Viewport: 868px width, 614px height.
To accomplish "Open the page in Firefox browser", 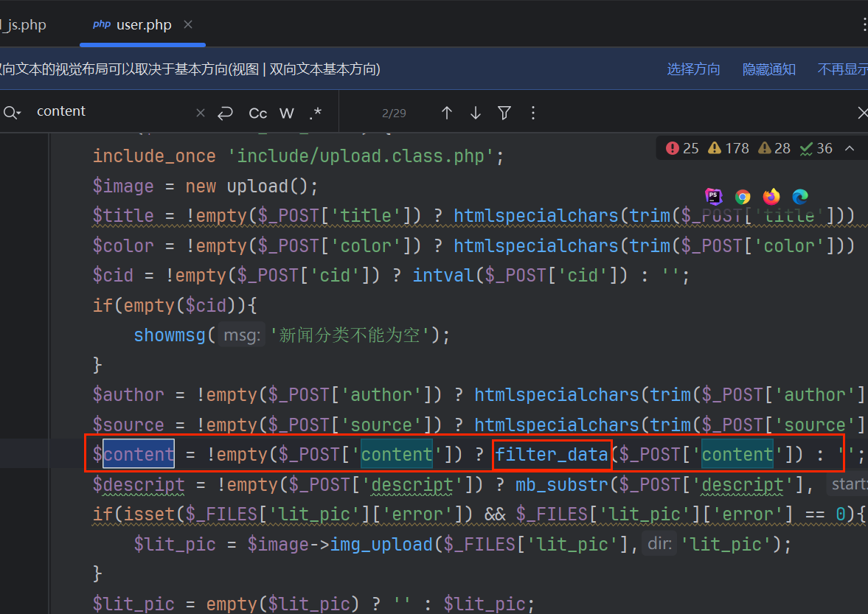I will click(x=771, y=196).
